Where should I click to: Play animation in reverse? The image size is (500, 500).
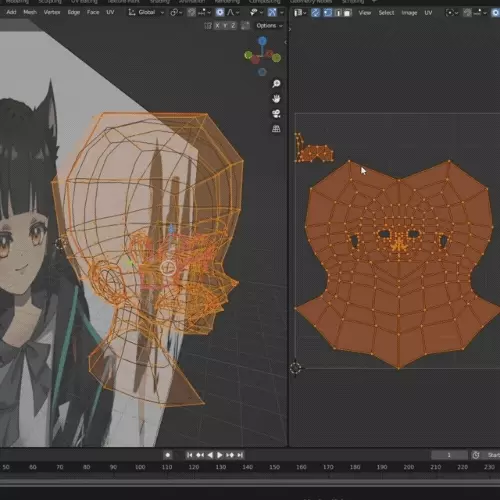point(210,455)
